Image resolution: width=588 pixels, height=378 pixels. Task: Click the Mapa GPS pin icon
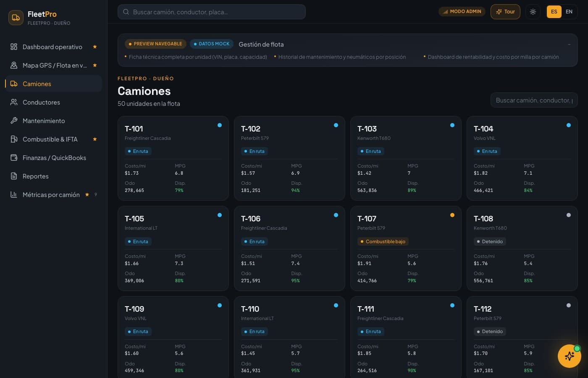click(x=14, y=65)
